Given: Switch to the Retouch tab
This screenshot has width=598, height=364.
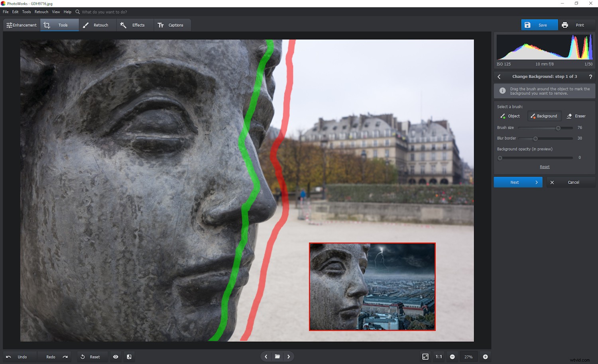Looking at the screenshot, I should pyautogui.click(x=97, y=25).
